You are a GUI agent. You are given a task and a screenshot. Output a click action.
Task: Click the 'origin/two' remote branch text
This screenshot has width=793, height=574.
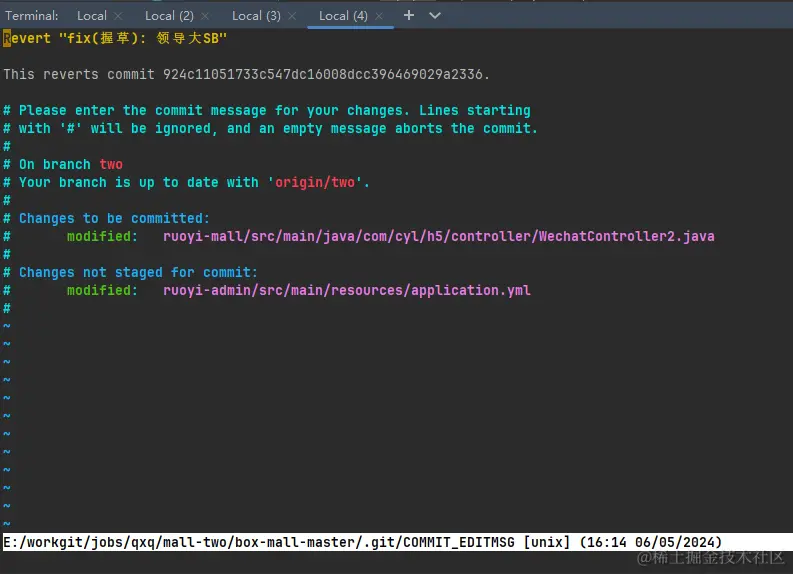(315, 182)
